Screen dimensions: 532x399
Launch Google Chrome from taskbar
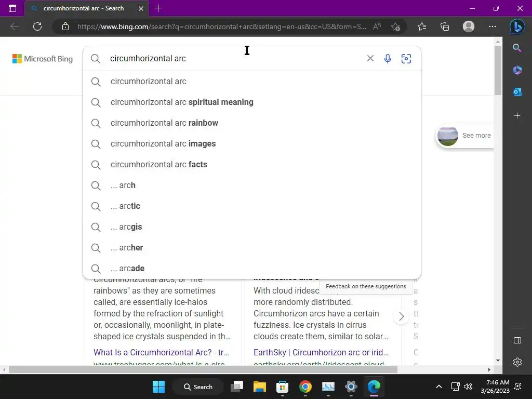pos(305,387)
